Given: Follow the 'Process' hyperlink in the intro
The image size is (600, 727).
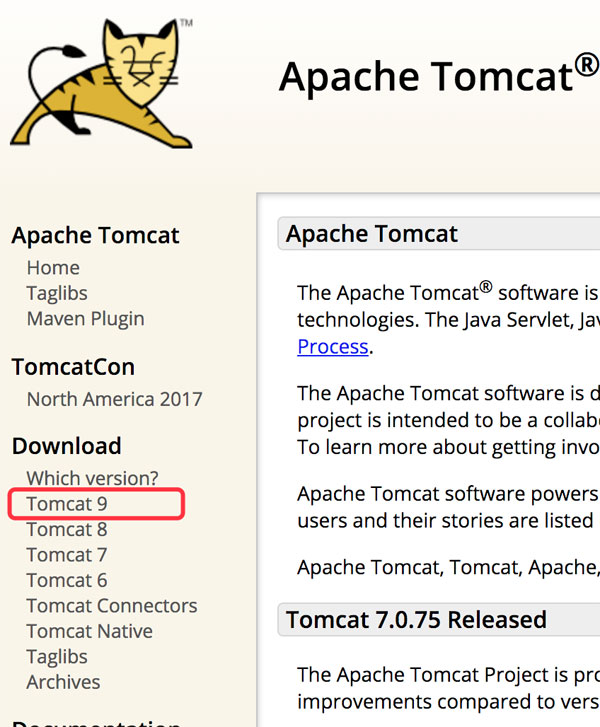Looking at the screenshot, I should (x=333, y=347).
